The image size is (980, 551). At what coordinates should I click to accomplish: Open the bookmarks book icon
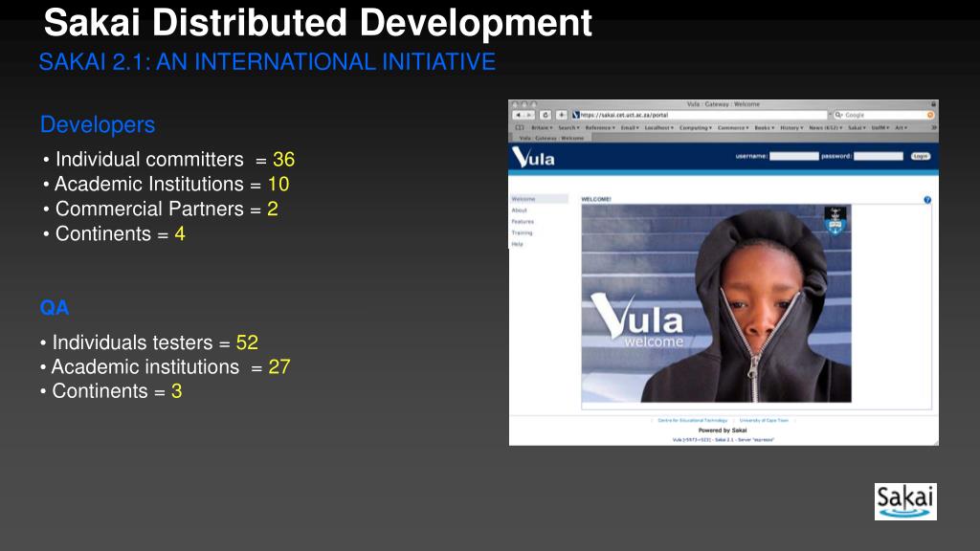[520, 127]
